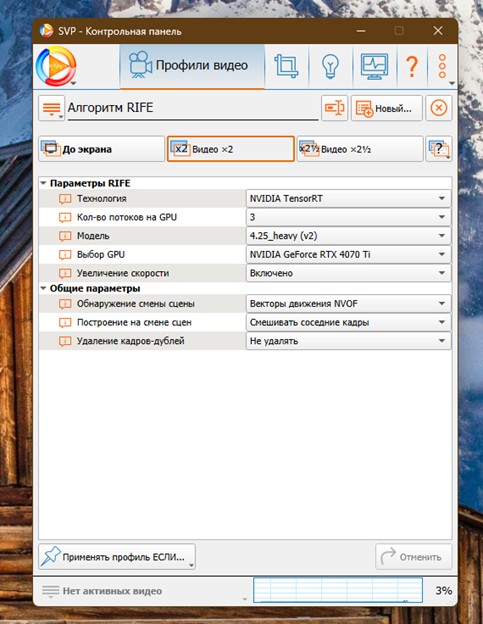Image resolution: width=483 pixels, height=624 pixels.
Task: Open the lightbulb ambient lighting tab
Action: 330,66
